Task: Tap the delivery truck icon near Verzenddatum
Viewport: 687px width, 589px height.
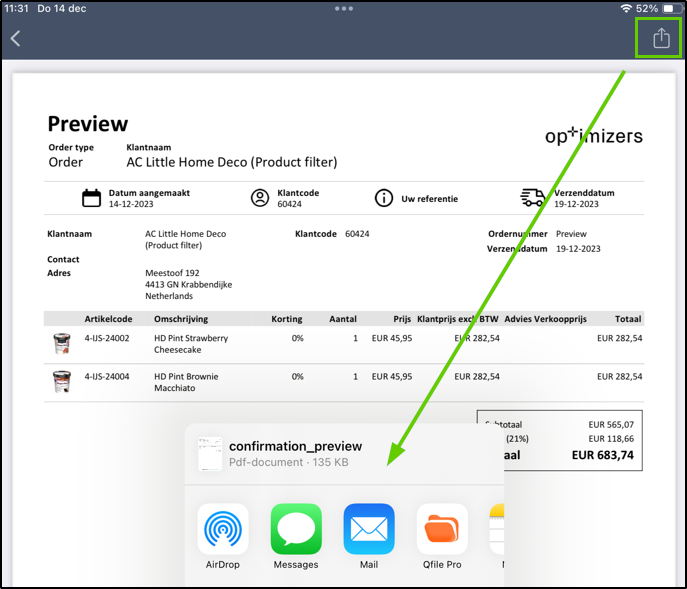Action: tap(532, 198)
